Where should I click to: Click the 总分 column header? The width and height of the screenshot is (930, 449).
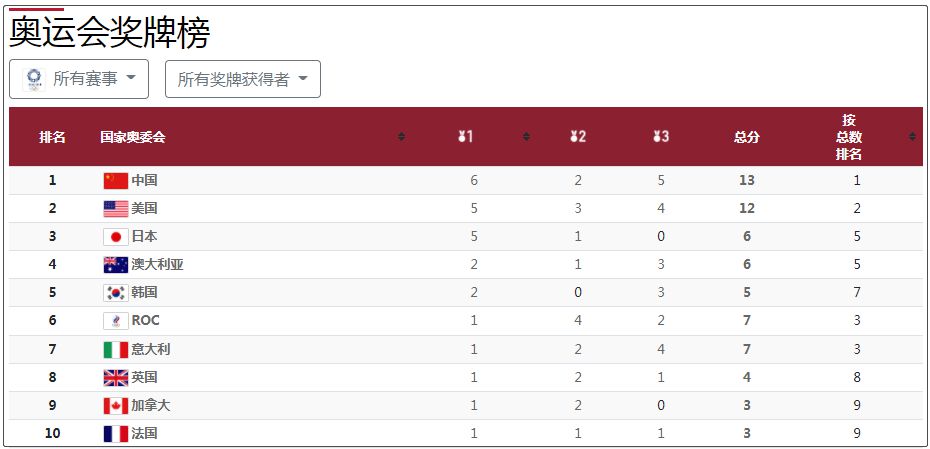tap(747, 137)
